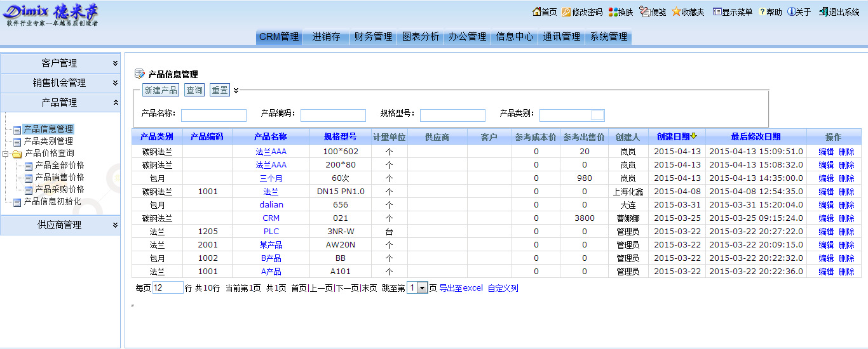This screenshot has width=868, height=349.
Task: Switch to the 进销存 tab
Action: click(x=326, y=37)
